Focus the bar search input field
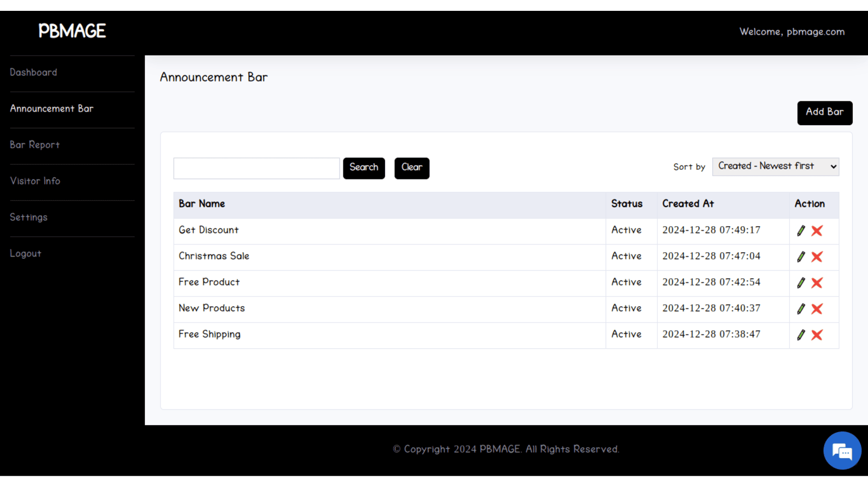The image size is (868, 488). pos(257,168)
